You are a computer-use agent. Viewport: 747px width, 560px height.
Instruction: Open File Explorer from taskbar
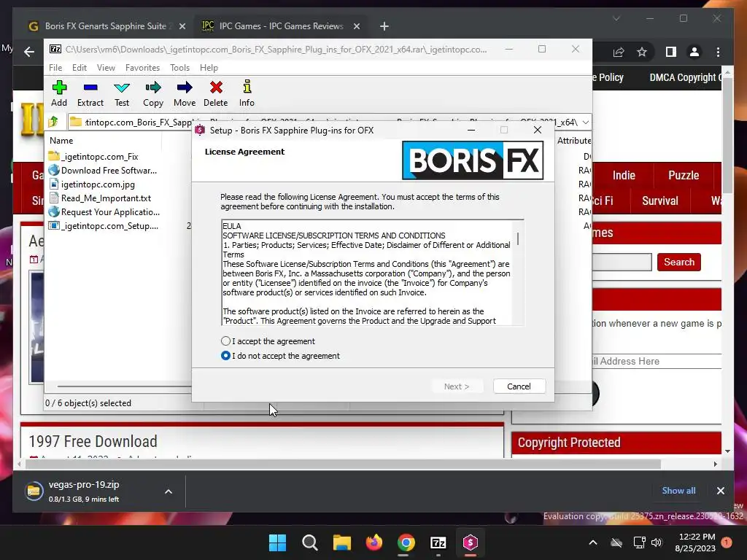coord(341,542)
